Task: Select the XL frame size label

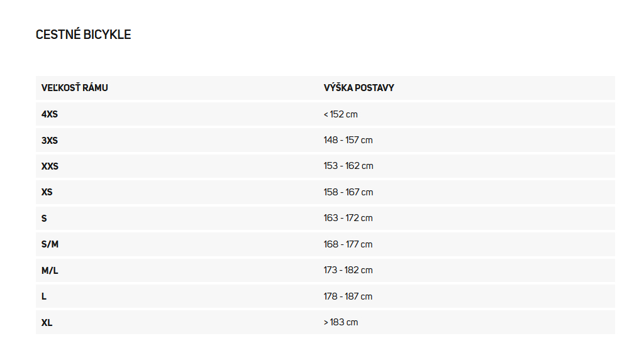Action: pyautogui.click(x=47, y=322)
